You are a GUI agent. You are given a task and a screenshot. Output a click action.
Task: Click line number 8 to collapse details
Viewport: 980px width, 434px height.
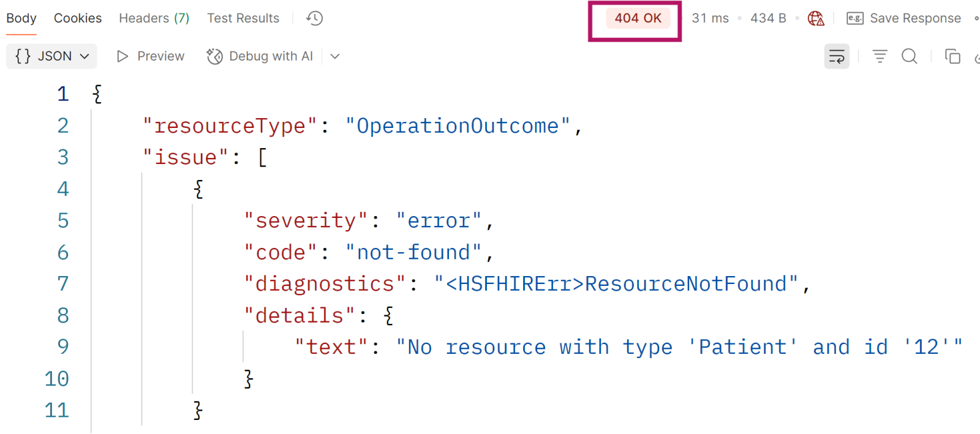tap(63, 315)
